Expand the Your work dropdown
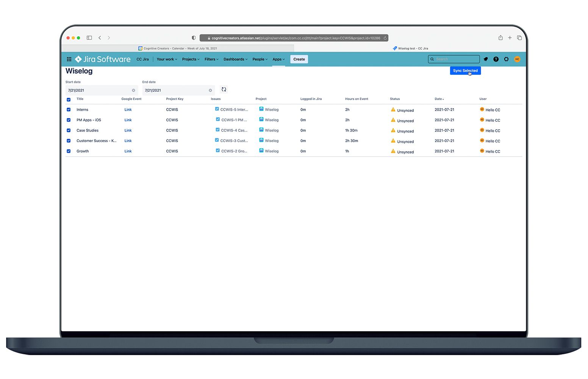Viewport: 588px width, 379px height. point(167,59)
